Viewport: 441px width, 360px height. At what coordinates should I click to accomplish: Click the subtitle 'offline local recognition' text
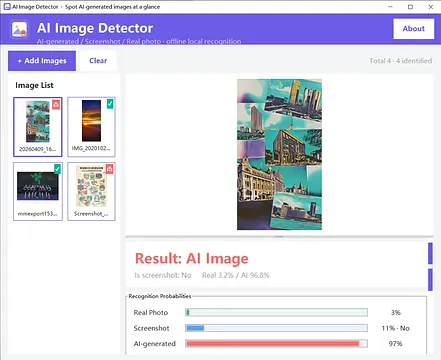(204, 41)
